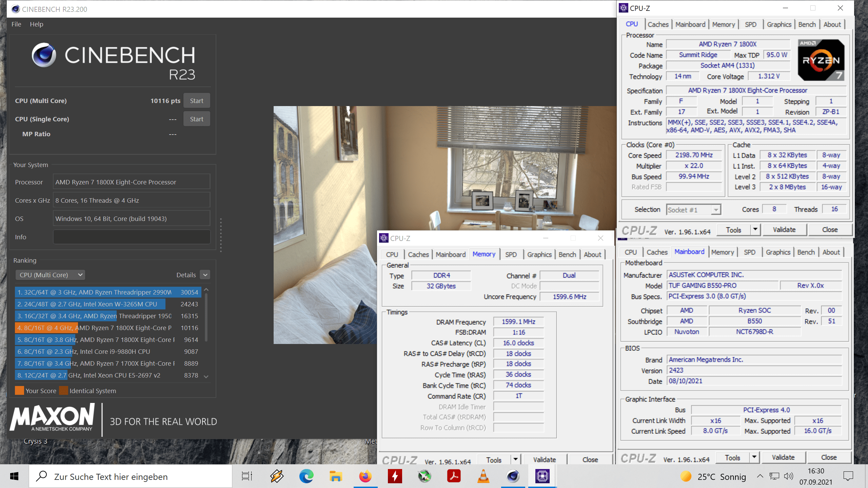Image resolution: width=868 pixels, height=488 pixels.
Task: Switch to CPU-Z in the taskbar
Action: coord(542,476)
